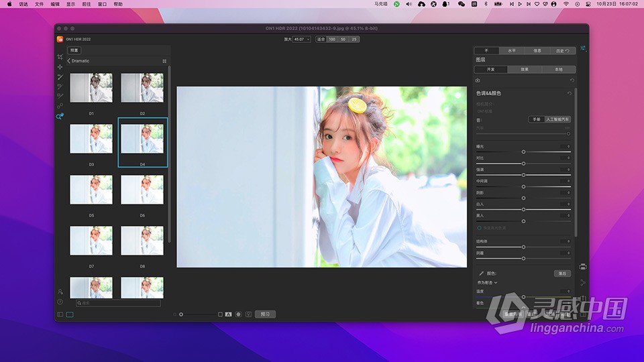Switch to the 信息 info tab

pyautogui.click(x=537, y=50)
